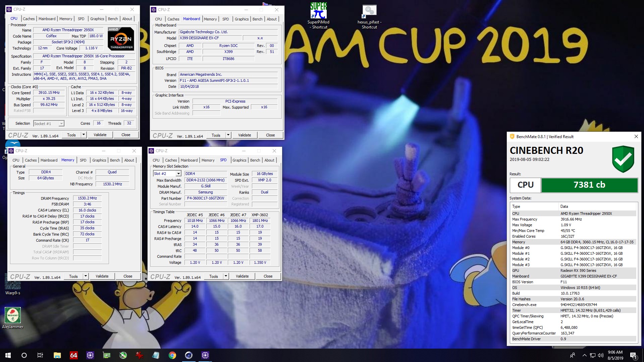Expand the Socket #1 selection dropdown

61,124
